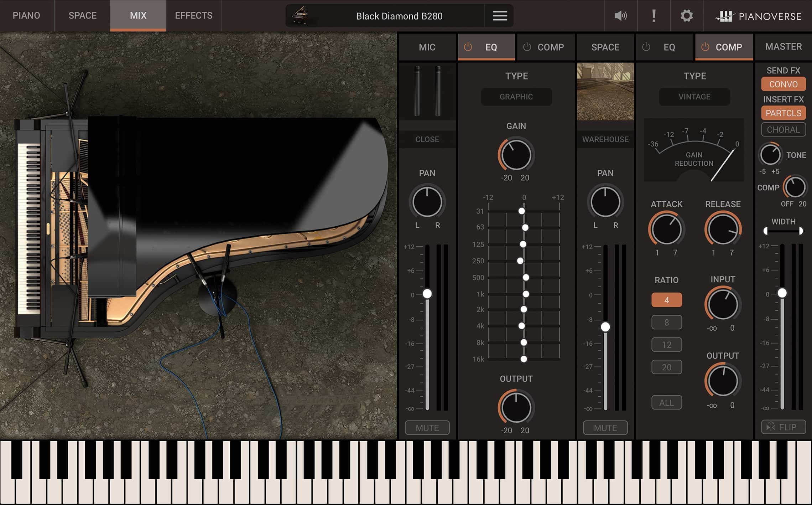Toggle the EQ power switch on mic channel
This screenshot has width=812, height=505.
(467, 47)
